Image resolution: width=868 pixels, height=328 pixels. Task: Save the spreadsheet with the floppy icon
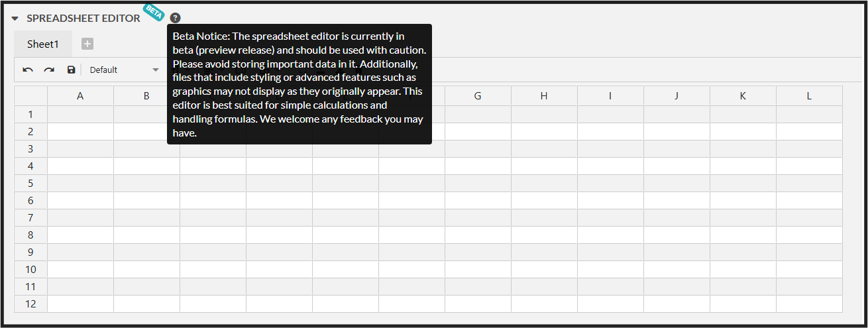click(x=71, y=70)
